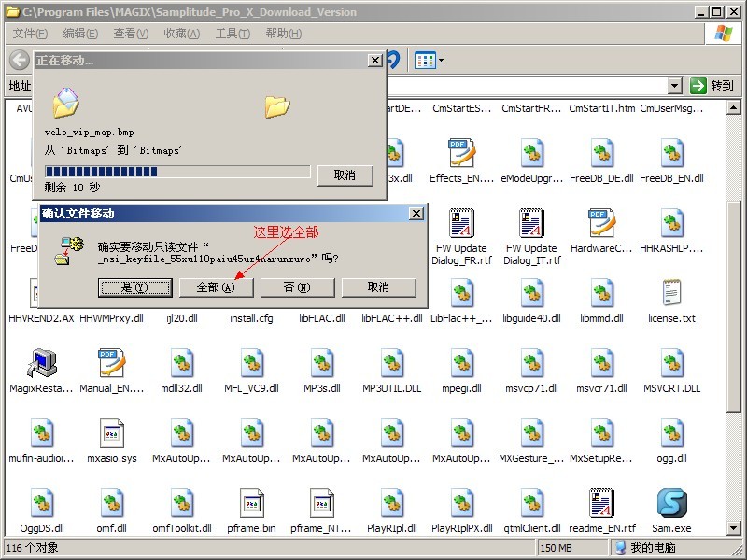The height and width of the screenshot is (560, 747).
Task: Select the Manual_EN PDF icon
Action: click(x=112, y=363)
